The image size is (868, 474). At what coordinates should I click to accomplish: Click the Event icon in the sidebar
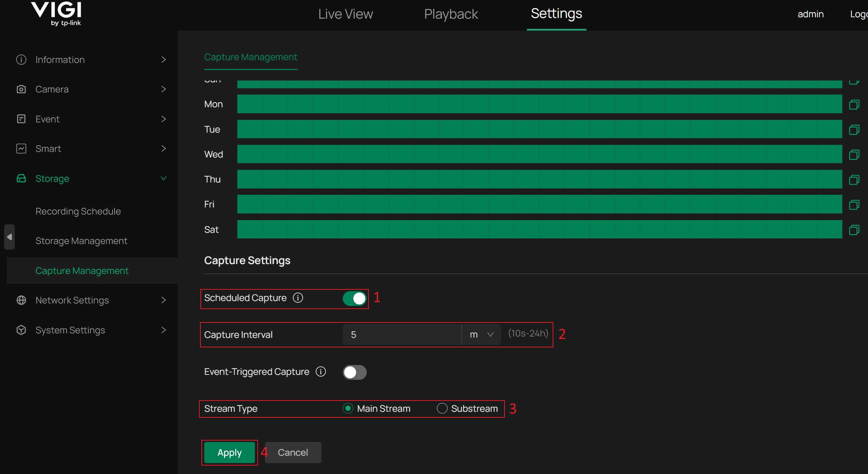click(x=21, y=119)
